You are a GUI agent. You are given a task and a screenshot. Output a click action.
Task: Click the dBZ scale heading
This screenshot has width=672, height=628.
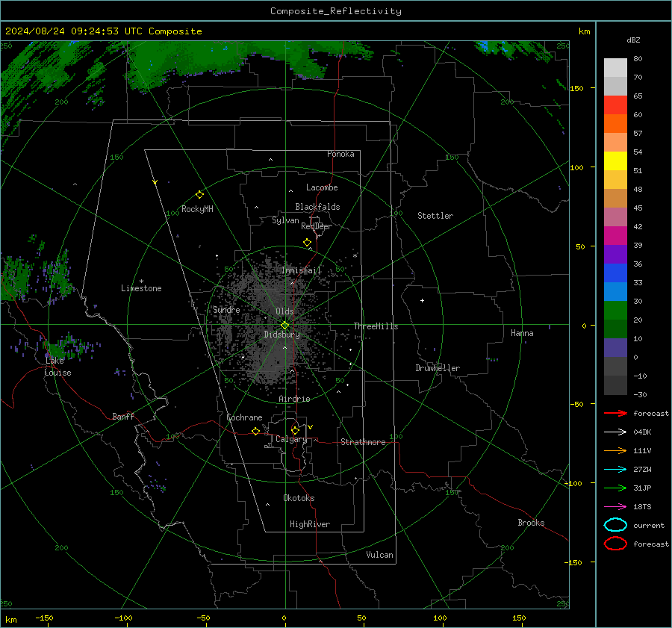[x=633, y=40]
